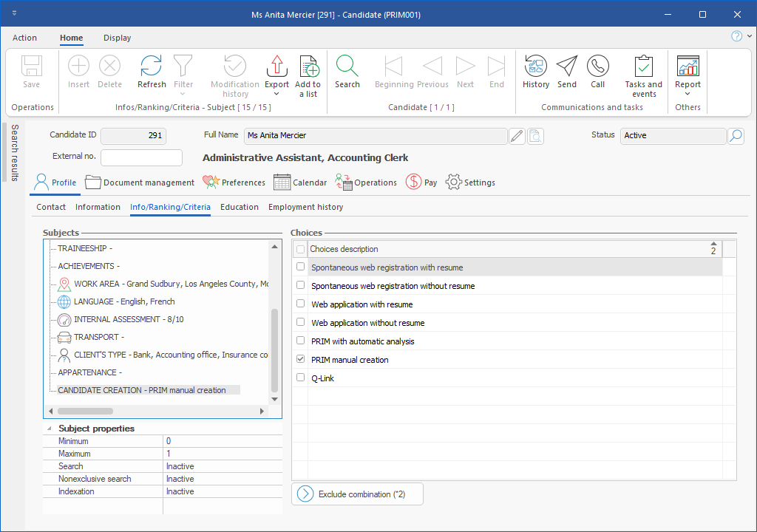Click the External no. input field

point(141,157)
